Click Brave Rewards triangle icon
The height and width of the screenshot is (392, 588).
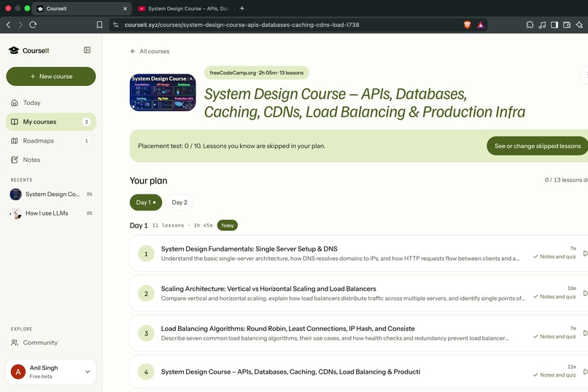point(481,25)
